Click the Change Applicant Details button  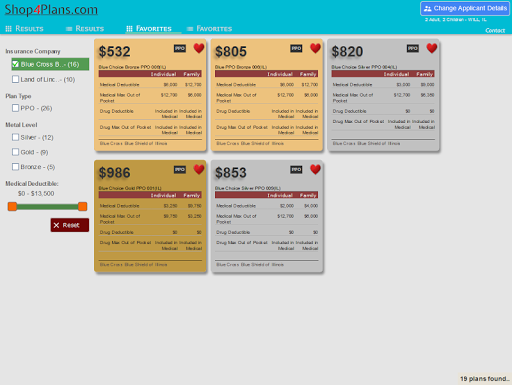(465, 9)
